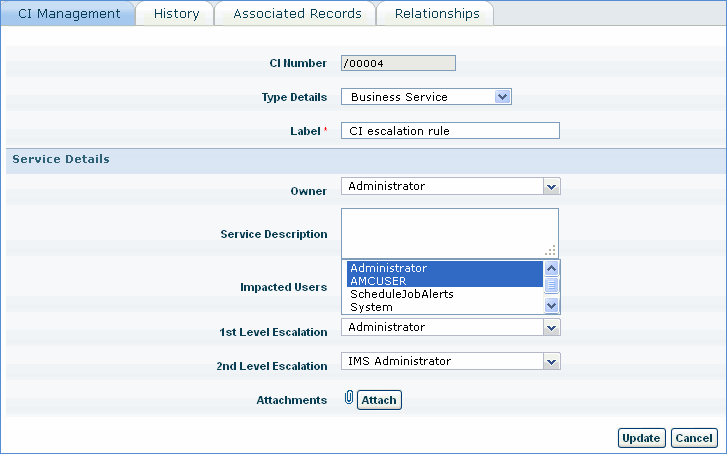Click the CI Number field

pyautogui.click(x=398, y=63)
